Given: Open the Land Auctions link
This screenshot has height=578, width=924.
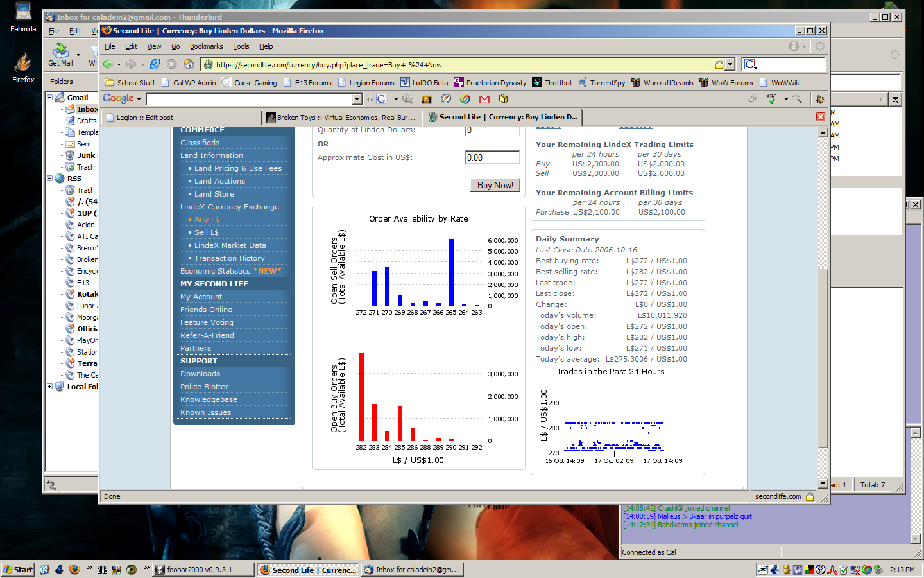Looking at the screenshot, I should [220, 181].
